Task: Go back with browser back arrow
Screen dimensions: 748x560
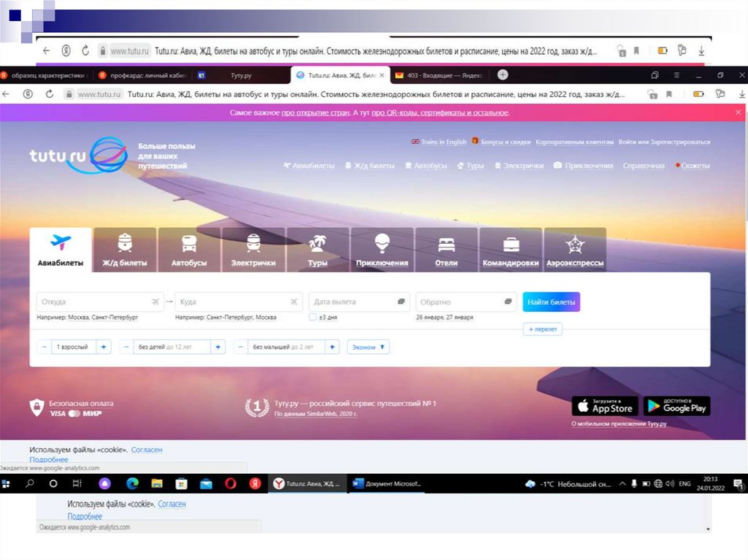Action: (x=6, y=94)
